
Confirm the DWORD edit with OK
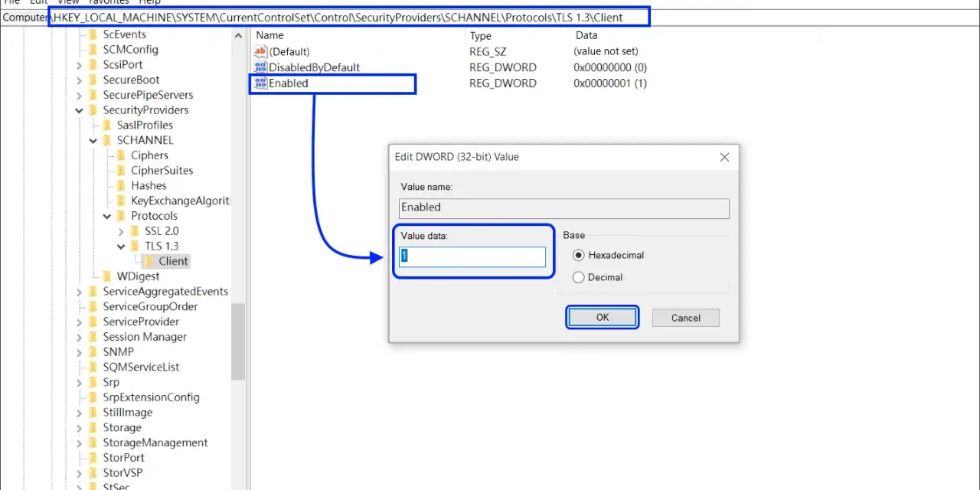click(x=603, y=318)
